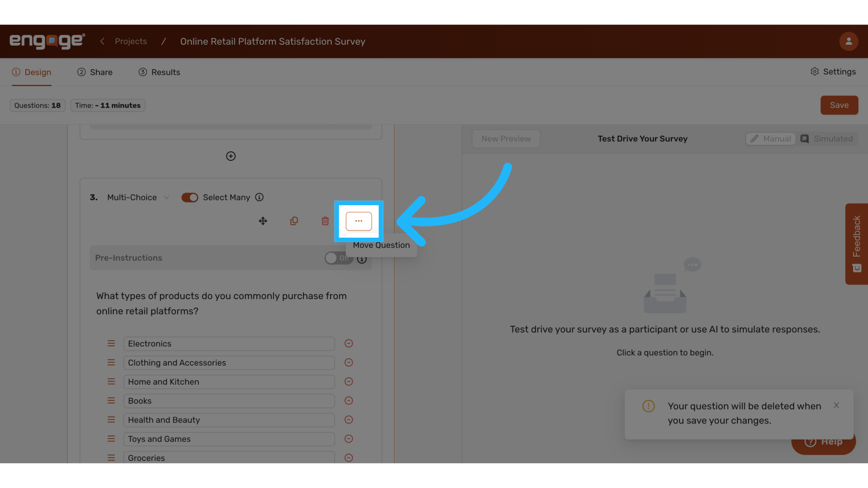Dismiss the deletion warning notification

point(836,405)
